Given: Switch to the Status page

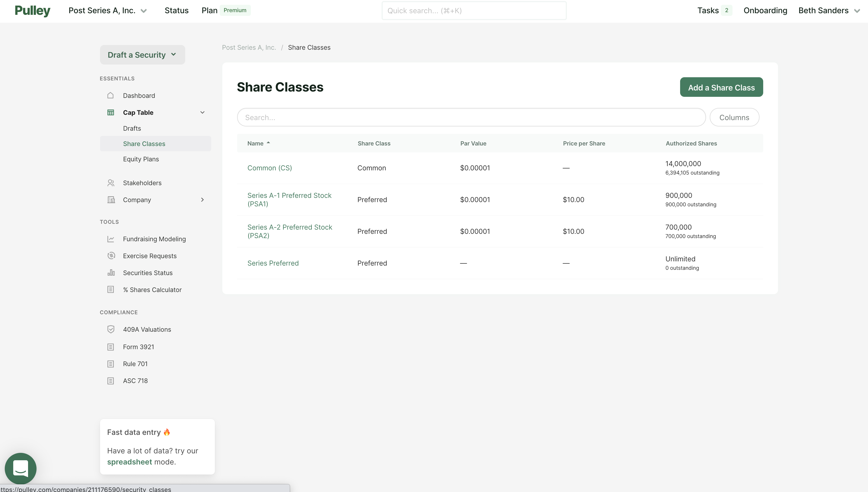Looking at the screenshot, I should [177, 11].
